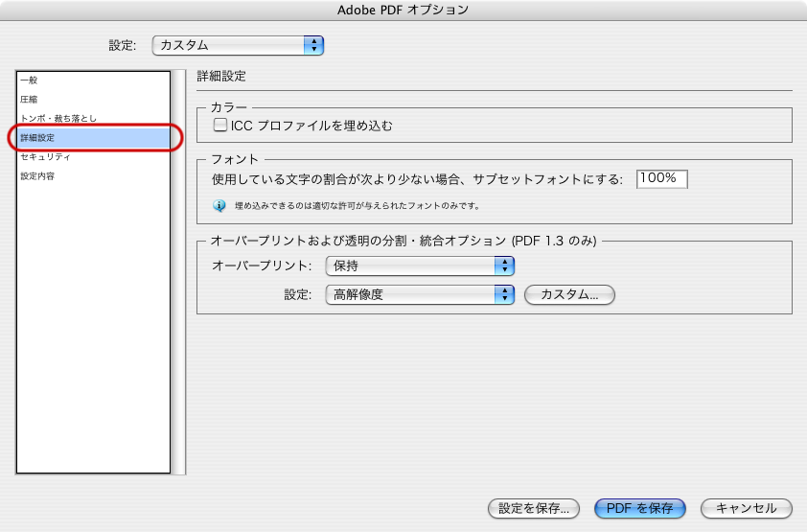Screen dimensions: 807x532
Task: Open the オーバープリント dropdown showing 保持
Action: (x=420, y=266)
